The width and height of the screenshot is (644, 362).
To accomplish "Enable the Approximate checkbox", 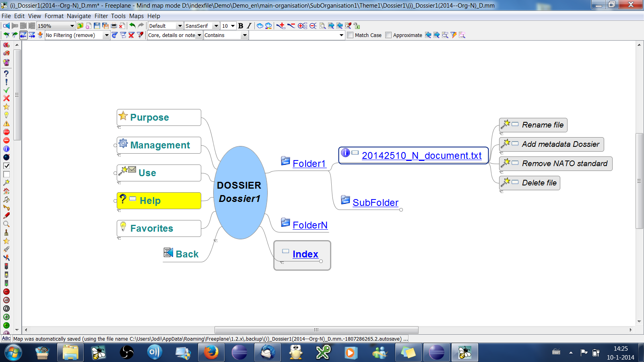I will pyautogui.click(x=388, y=35).
